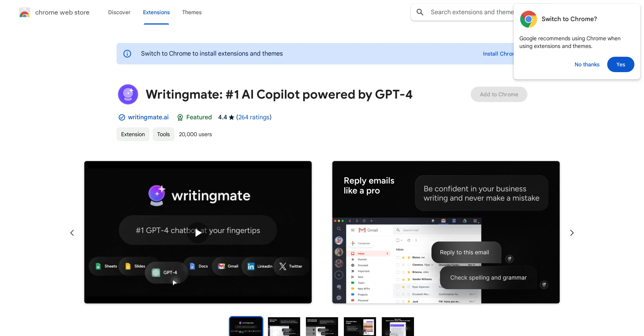The width and height of the screenshot is (644, 336).
Task: Click the info icon in the blue banner
Action: tap(127, 54)
